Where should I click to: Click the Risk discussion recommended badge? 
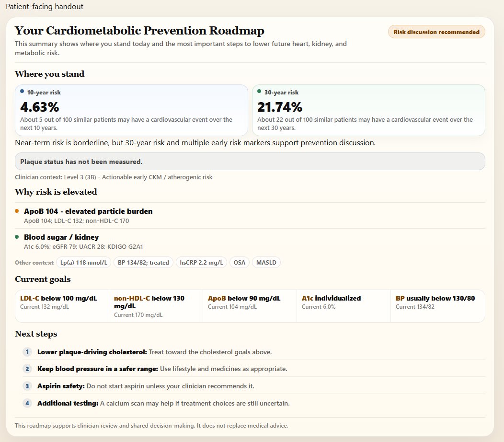coord(436,32)
